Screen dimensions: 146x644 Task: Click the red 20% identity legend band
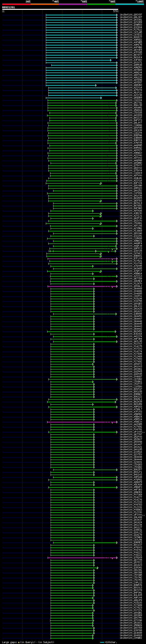coord(16,4)
